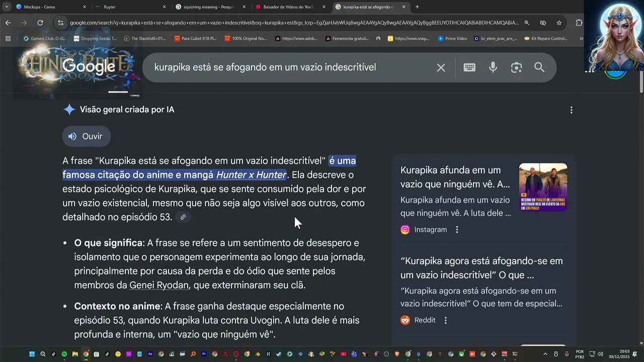Open the Instagram result card title

coord(455,177)
